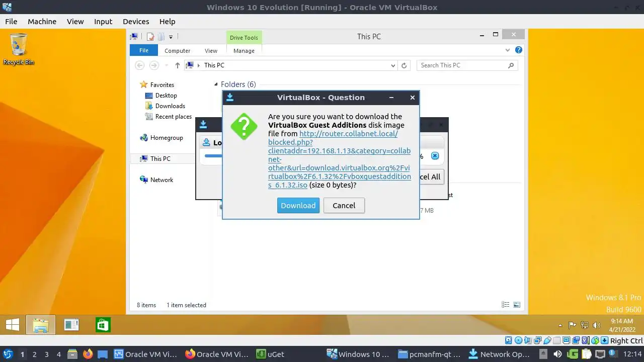Click the Back arrow in Explorer
644x362 pixels.
140,65
